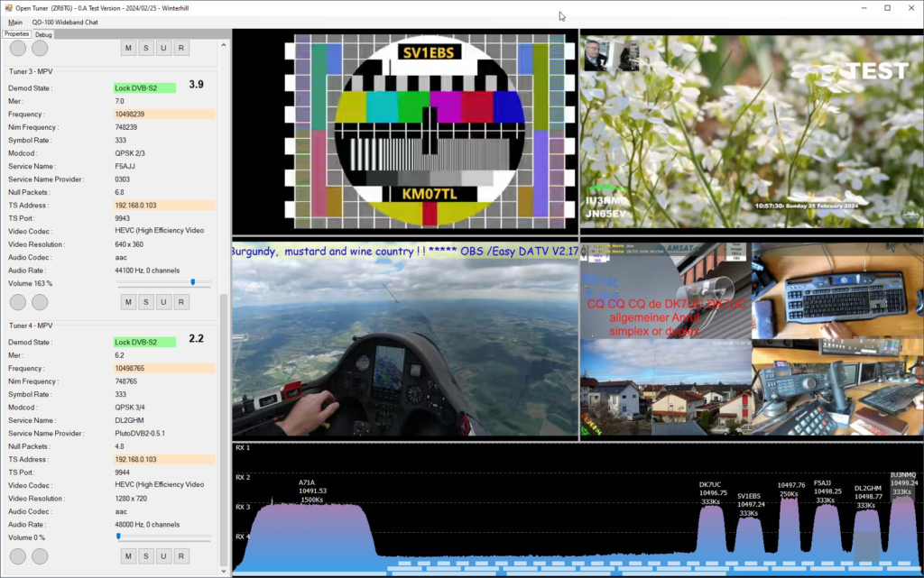924x578 pixels.
Task: Click the second round indicator in Tuner 4
Action: click(x=40, y=556)
